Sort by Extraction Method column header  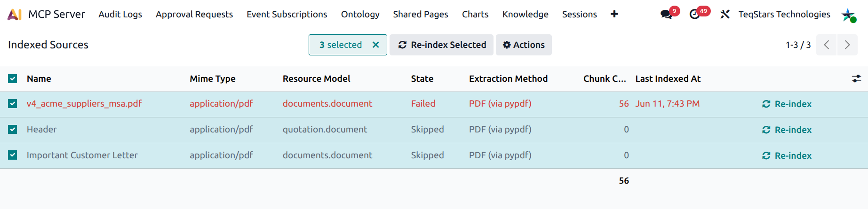508,79
